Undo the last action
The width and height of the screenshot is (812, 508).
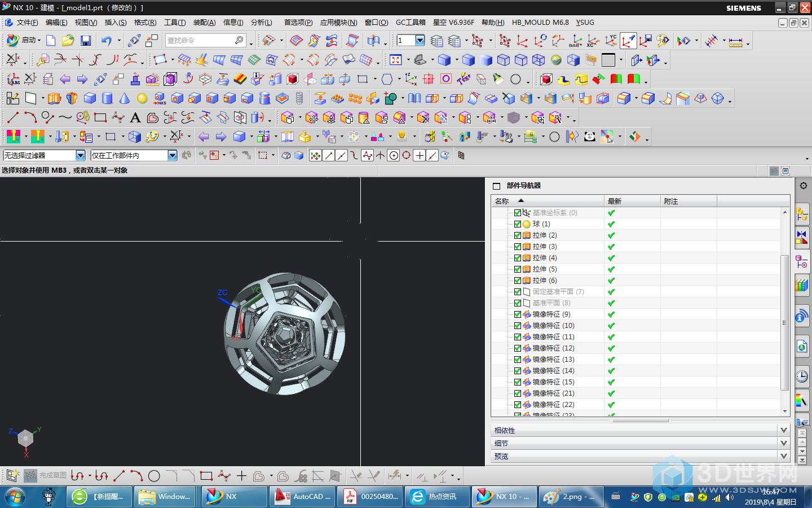[x=106, y=41]
